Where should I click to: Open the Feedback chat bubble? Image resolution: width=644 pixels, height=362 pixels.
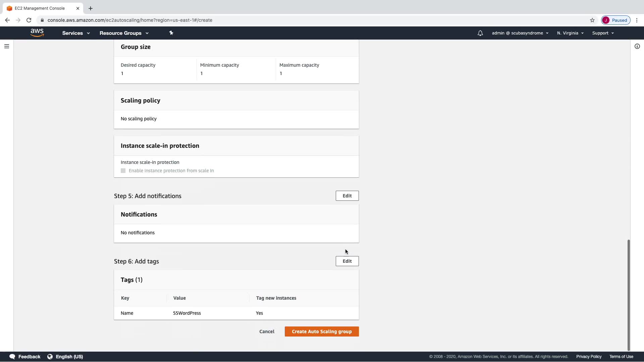(25, 357)
